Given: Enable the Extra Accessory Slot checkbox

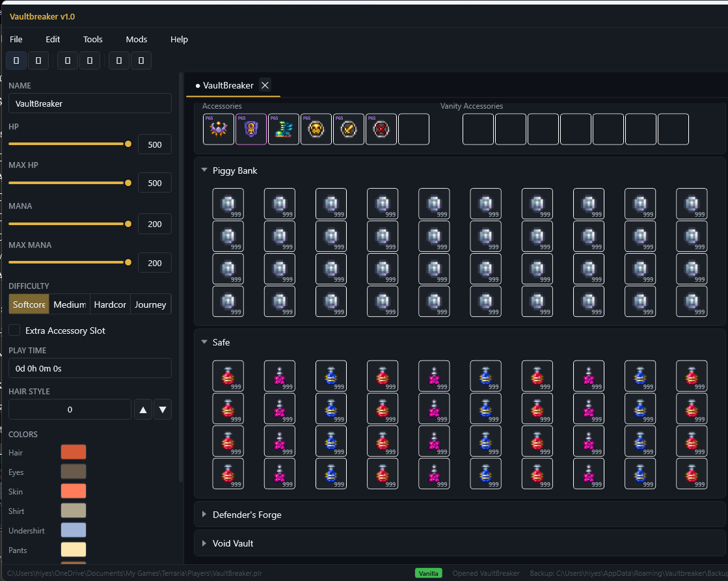Looking at the screenshot, I should [14, 331].
